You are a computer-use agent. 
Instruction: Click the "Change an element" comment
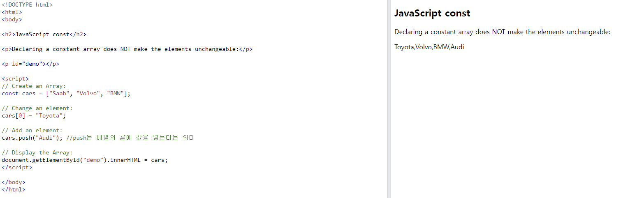click(37, 108)
